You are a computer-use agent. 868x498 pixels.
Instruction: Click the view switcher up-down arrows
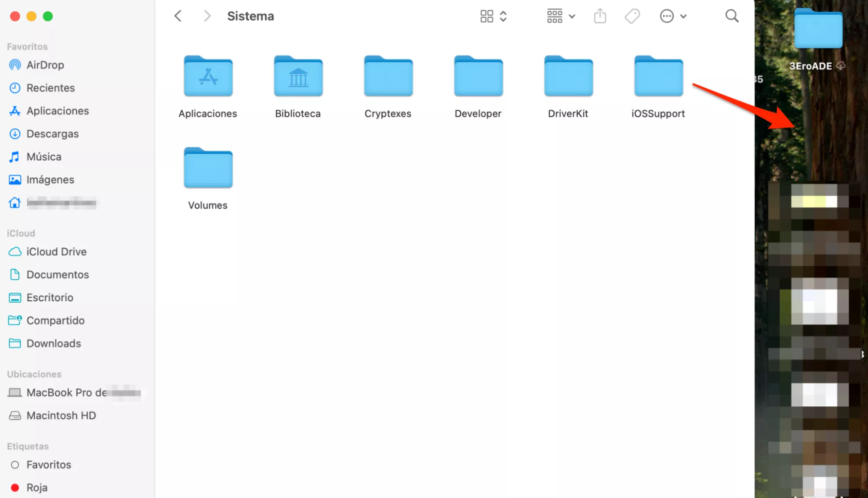[503, 16]
